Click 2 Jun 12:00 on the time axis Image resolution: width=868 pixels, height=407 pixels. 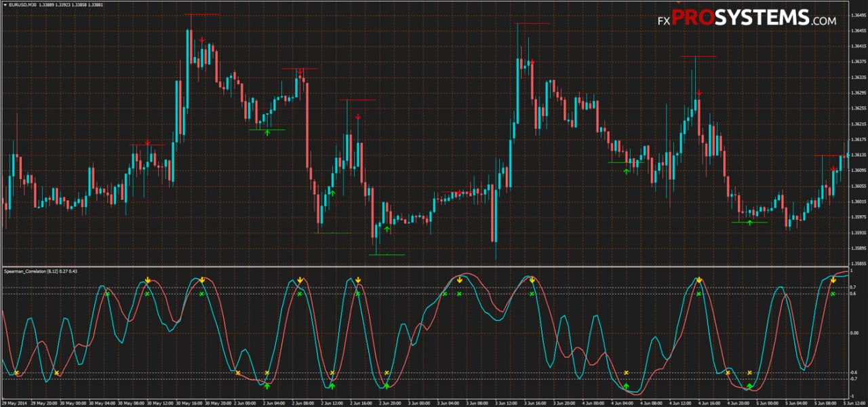click(334, 403)
